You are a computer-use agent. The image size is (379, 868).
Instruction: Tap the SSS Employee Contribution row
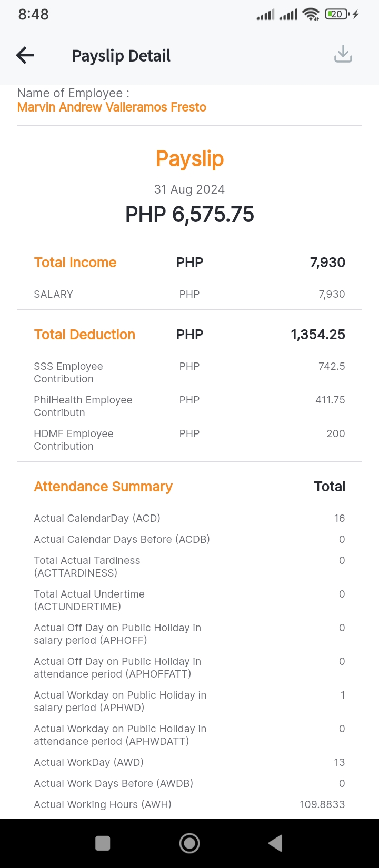tap(189, 372)
